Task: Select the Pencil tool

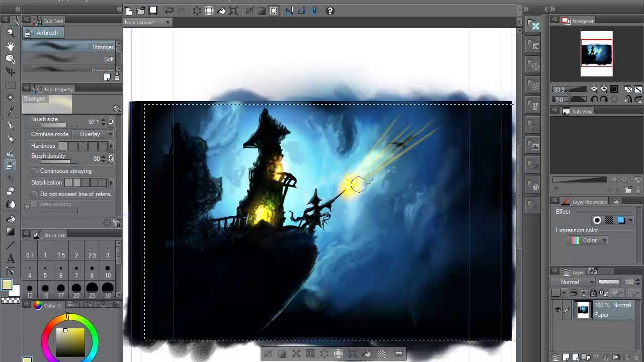Action: coord(10,139)
